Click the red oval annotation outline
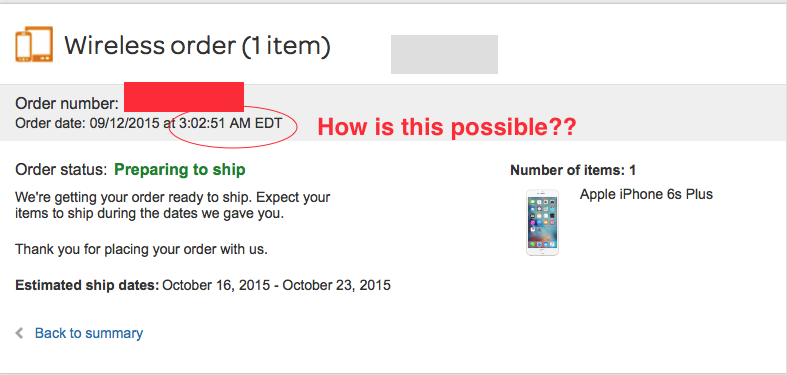Screen dimensions: 787x375 pos(233,127)
